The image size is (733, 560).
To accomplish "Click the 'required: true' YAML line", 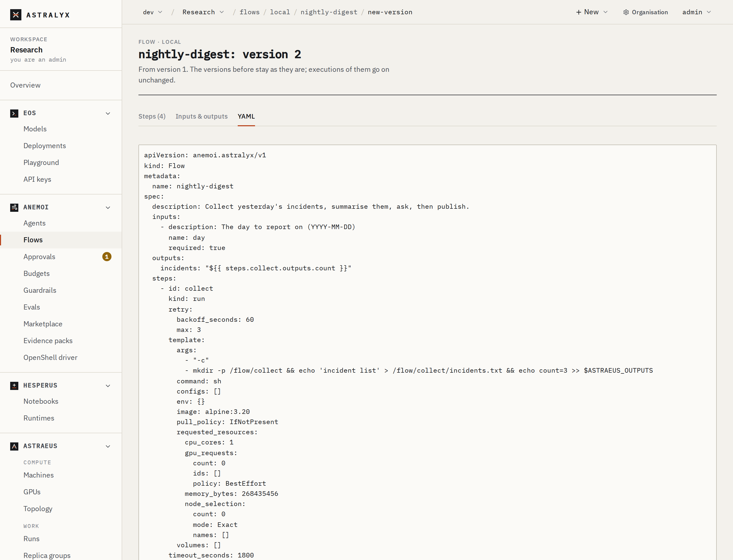I will click(197, 248).
